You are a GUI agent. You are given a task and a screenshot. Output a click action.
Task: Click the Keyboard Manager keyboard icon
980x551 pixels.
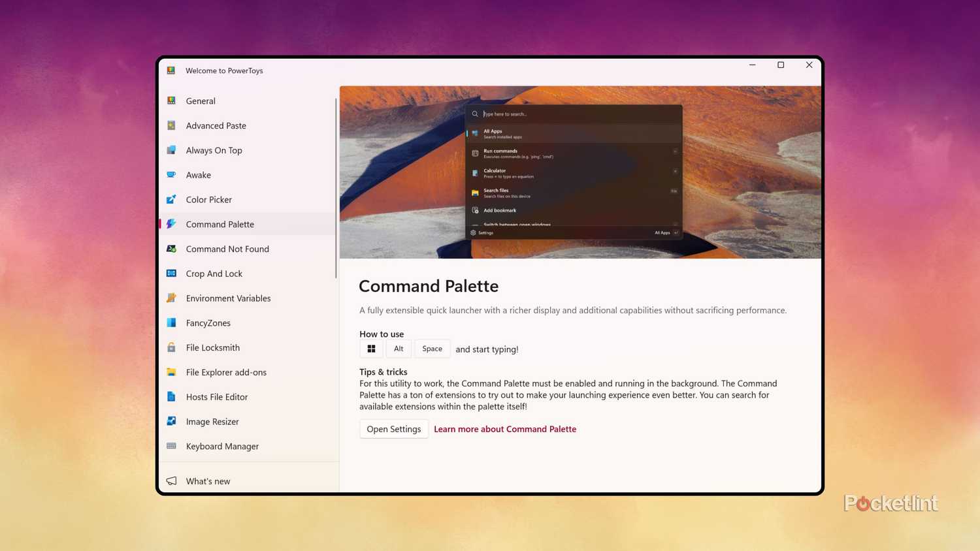(171, 446)
